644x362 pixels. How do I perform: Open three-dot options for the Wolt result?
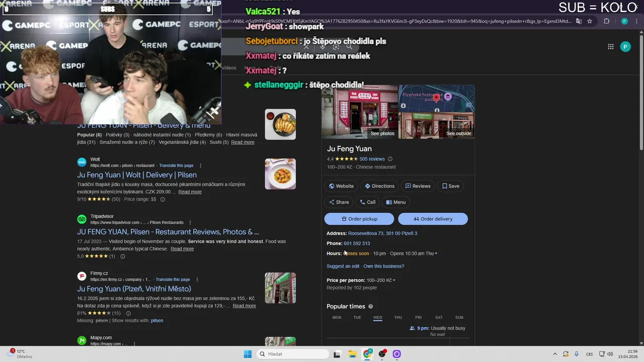coord(200,165)
